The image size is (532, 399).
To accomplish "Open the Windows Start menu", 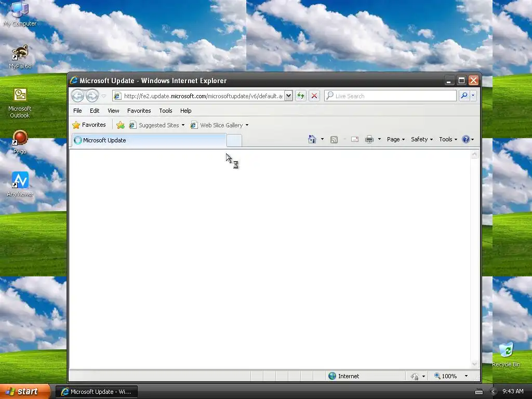I will coord(25,391).
